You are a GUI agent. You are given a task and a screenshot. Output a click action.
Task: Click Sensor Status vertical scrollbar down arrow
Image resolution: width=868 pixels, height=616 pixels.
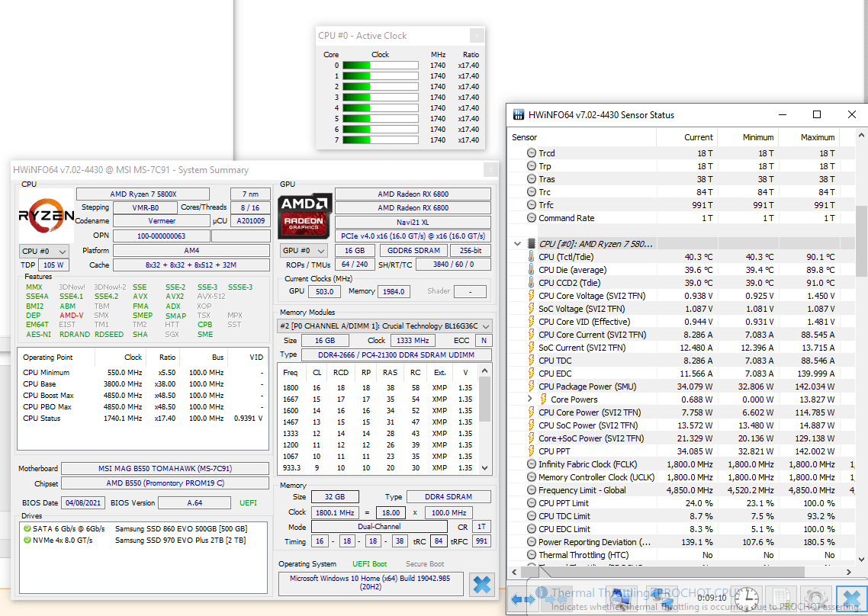(861, 559)
